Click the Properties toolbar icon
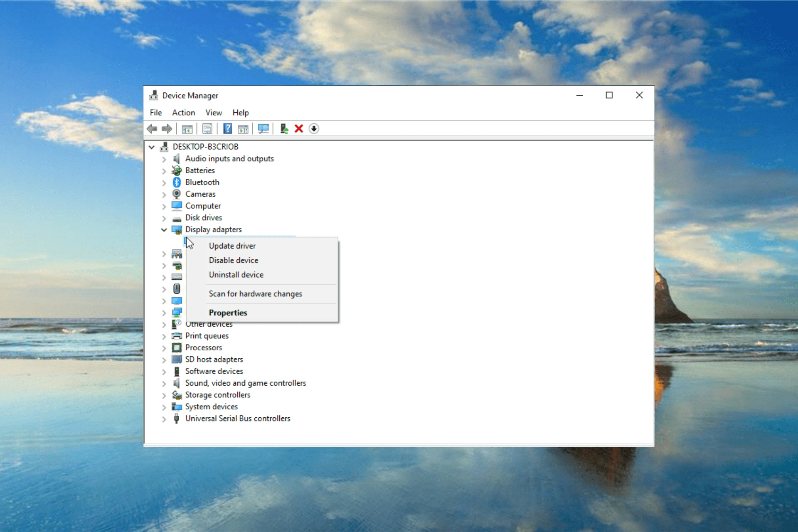Image resolution: width=798 pixels, height=532 pixels. pos(207,129)
